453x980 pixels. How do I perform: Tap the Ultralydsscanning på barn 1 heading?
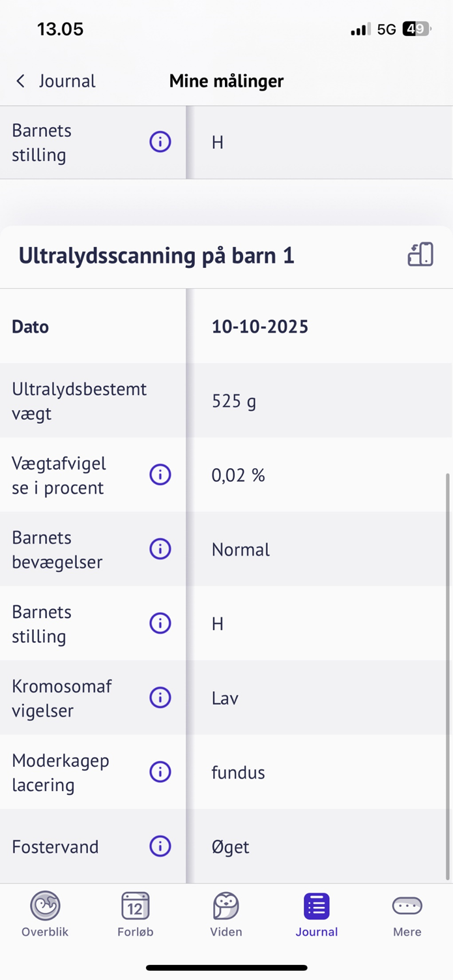[x=156, y=256]
